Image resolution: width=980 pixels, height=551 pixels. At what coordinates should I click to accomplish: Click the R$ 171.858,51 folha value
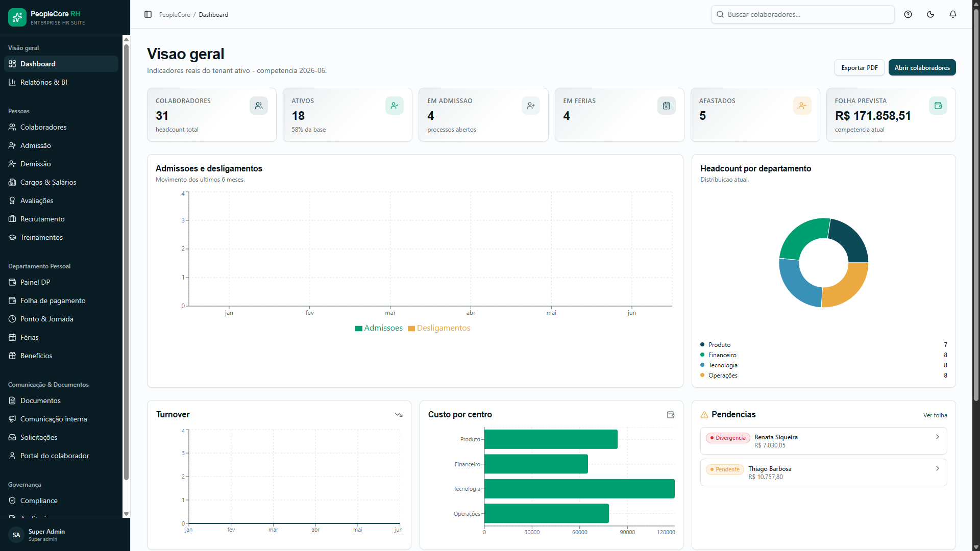(x=873, y=116)
